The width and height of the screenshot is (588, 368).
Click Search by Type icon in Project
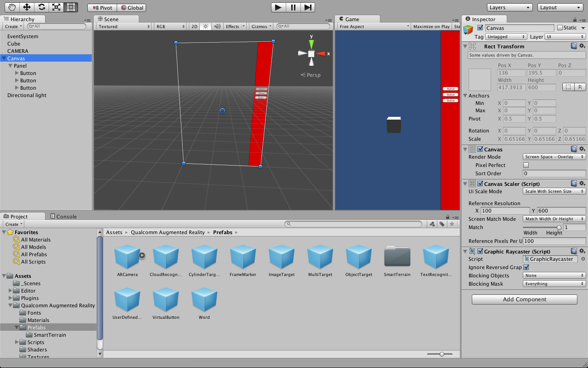432,224
